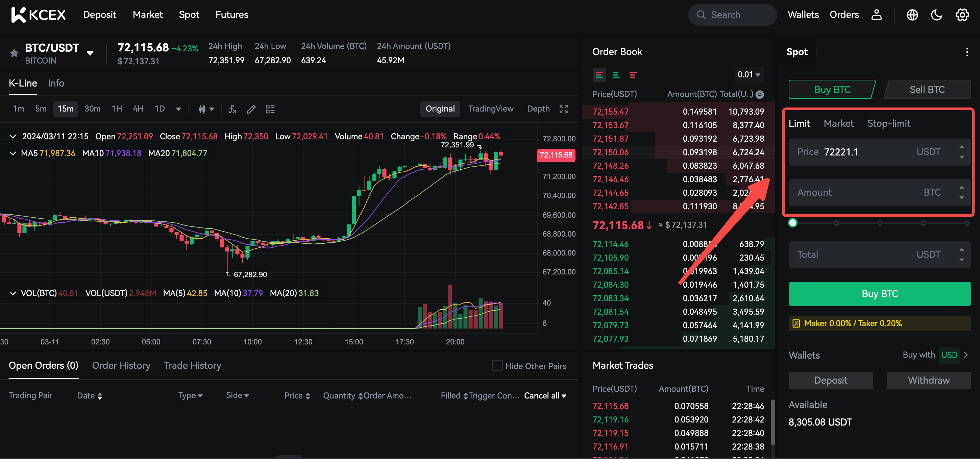This screenshot has width=980, height=459.
Task: Click the Total column switch icon
Action: tap(759, 94)
